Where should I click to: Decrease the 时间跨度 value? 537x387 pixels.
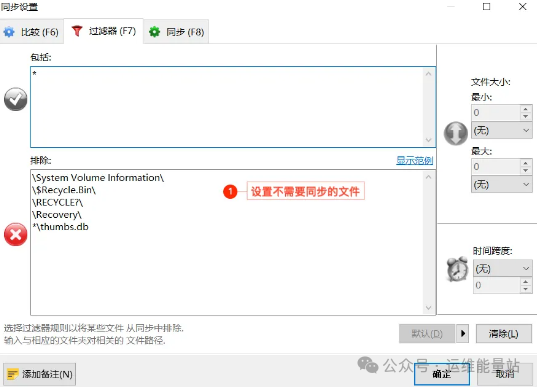point(526,289)
